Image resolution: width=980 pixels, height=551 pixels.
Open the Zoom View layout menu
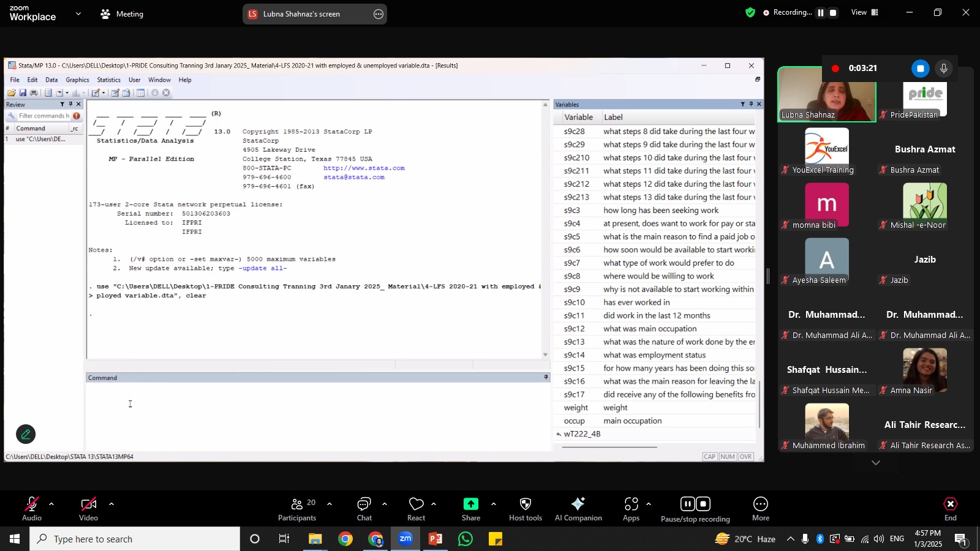(x=865, y=12)
